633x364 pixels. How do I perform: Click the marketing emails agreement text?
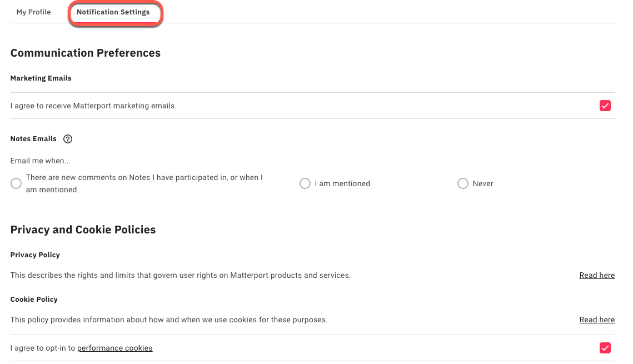[x=93, y=106]
